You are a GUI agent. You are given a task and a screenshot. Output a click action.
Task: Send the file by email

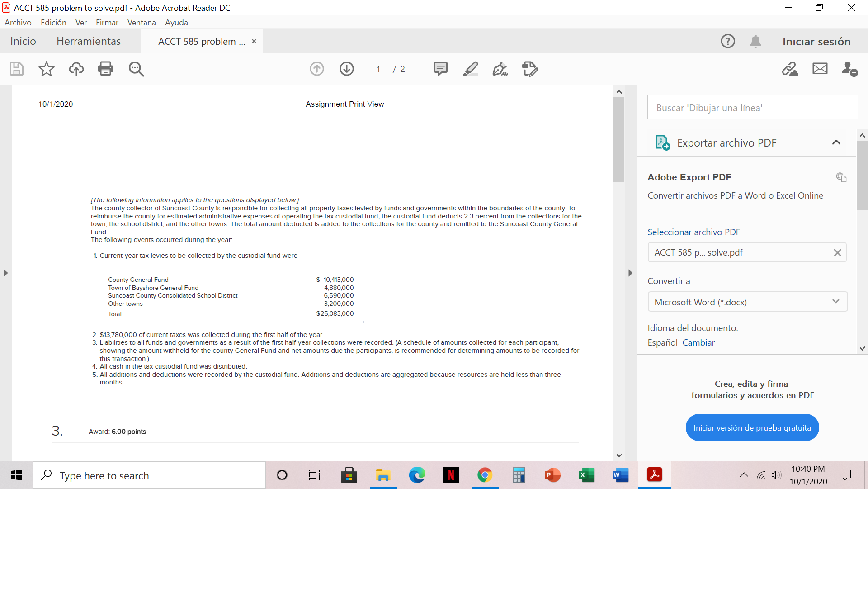click(x=820, y=69)
